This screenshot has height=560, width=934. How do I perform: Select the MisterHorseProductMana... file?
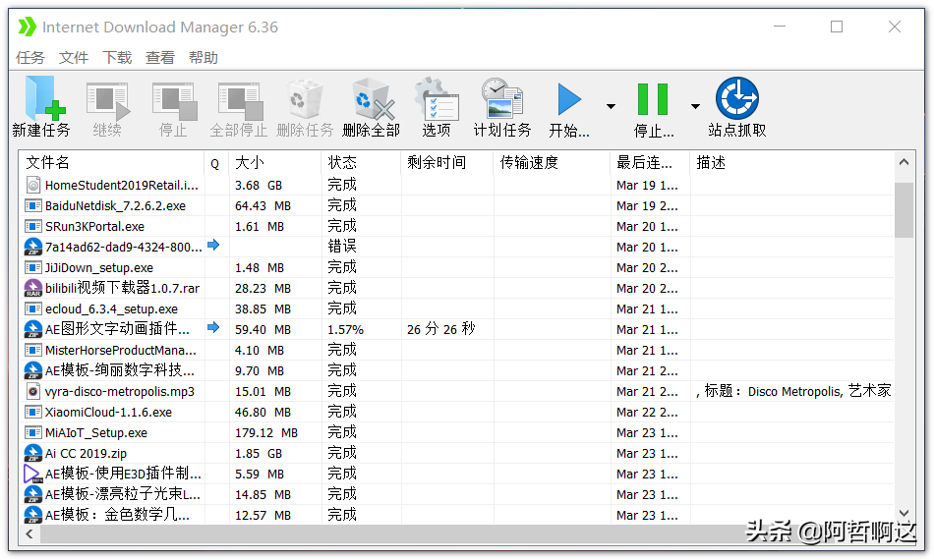pyautogui.click(x=120, y=350)
